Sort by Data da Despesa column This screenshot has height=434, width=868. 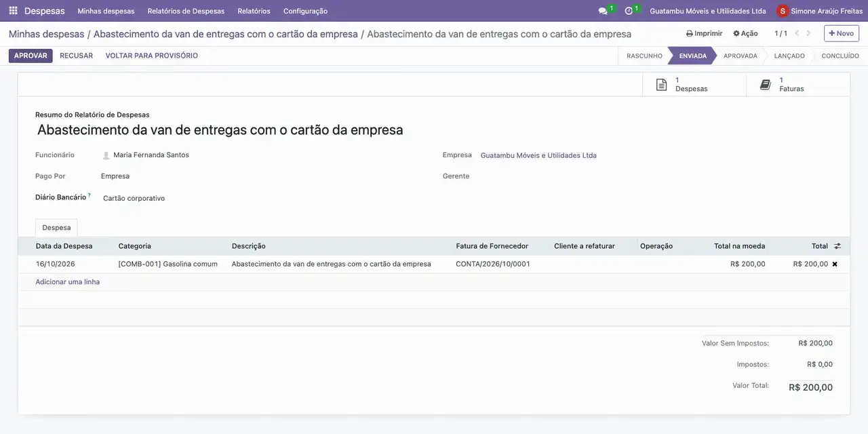tap(64, 246)
